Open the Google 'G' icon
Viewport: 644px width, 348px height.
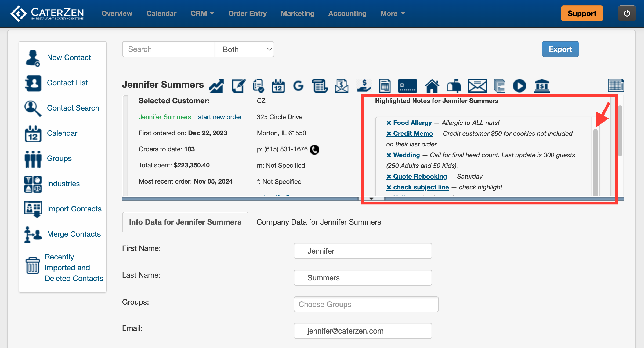[x=298, y=86]
